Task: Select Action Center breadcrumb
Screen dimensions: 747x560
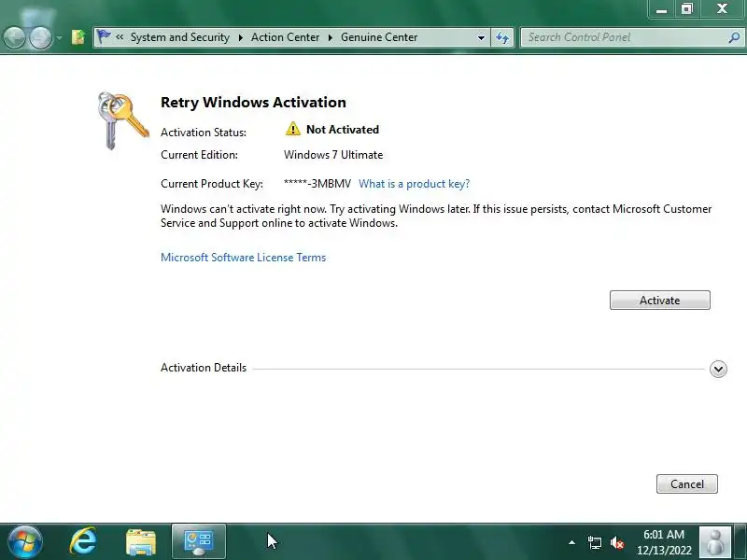Action: click(285, 37)
